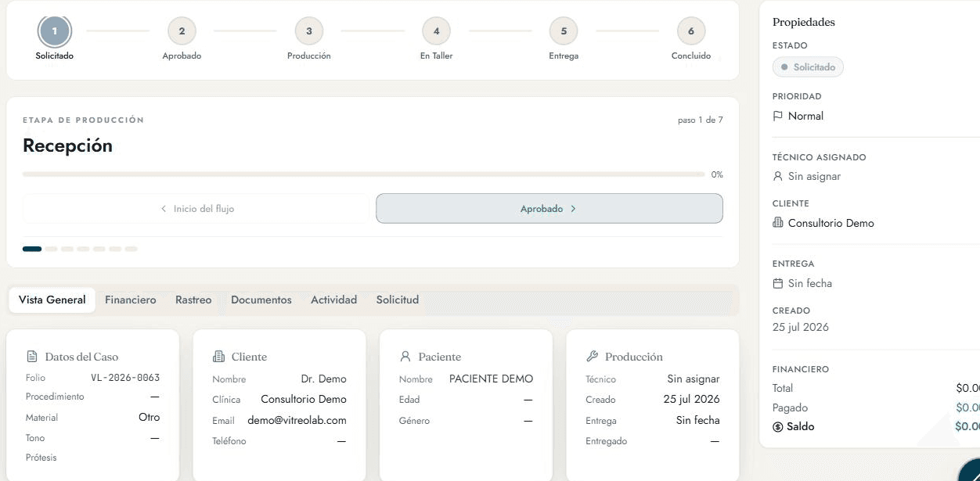Select step 1 Solicitado circle
980x481 pixels.
pos(55,31)
